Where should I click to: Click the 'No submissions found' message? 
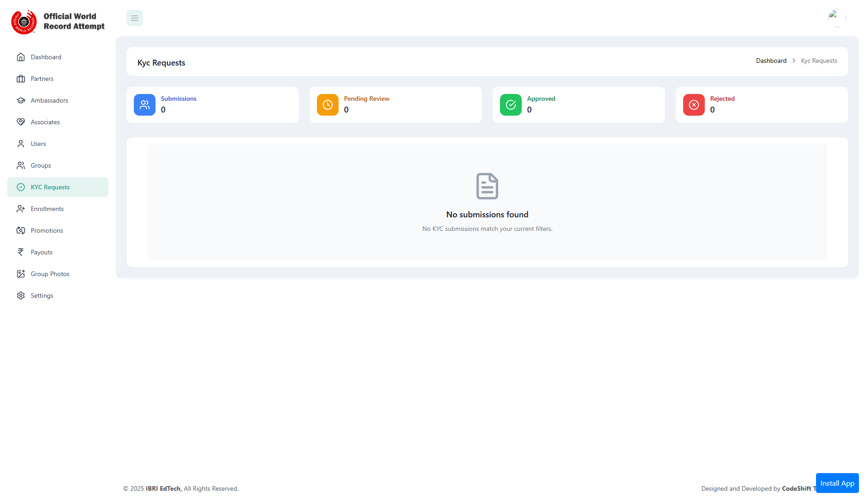(x=487, y=215)
